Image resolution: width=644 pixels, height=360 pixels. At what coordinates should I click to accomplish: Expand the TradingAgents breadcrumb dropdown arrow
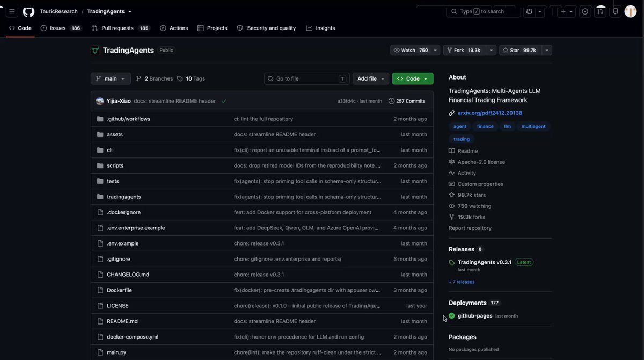(130, 11)
